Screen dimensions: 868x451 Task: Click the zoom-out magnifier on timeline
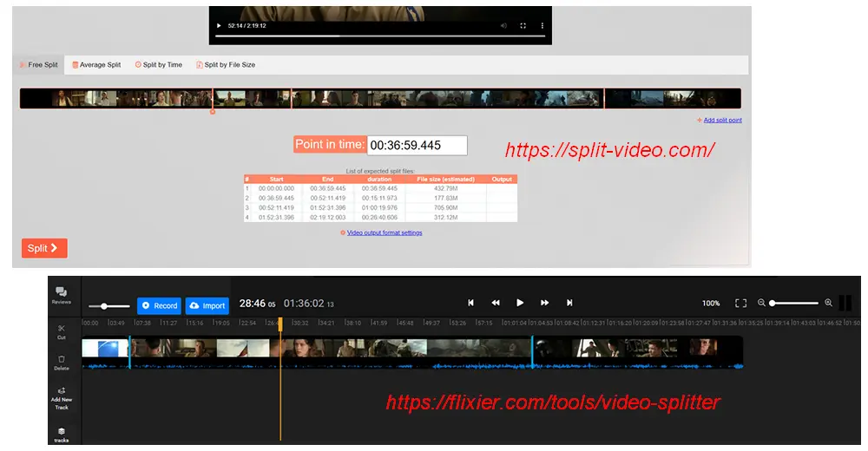click(x=761, y=303)
